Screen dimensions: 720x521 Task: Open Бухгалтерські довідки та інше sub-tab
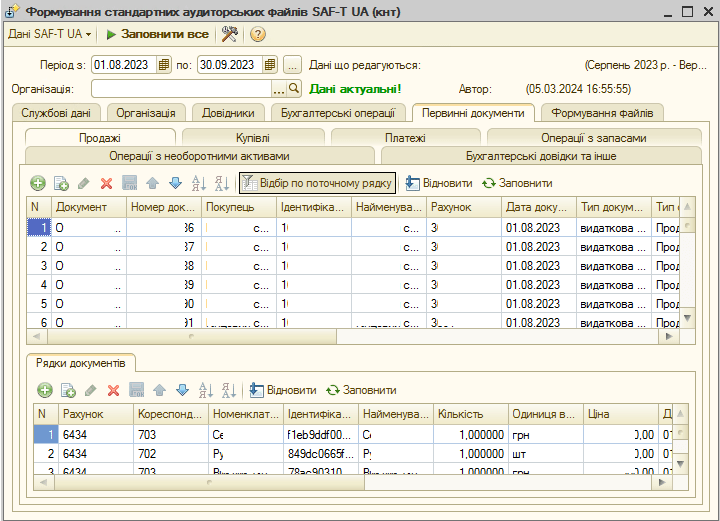(541, 156)
